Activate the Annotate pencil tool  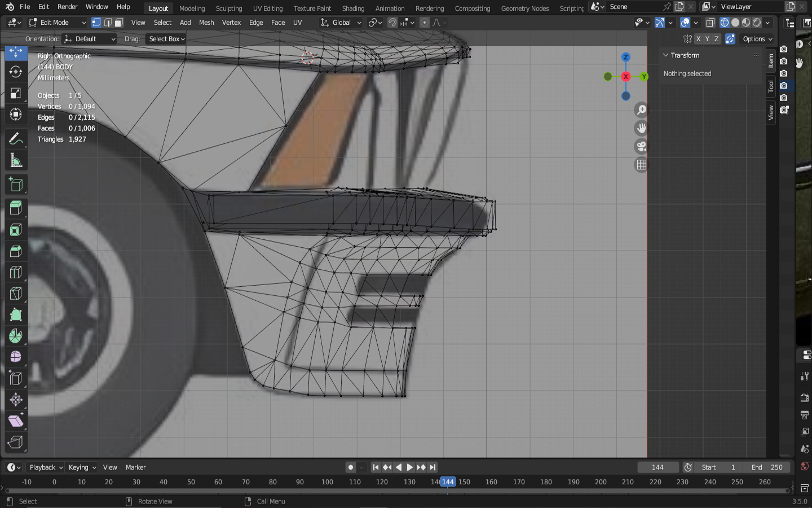[x=16, y=139]
